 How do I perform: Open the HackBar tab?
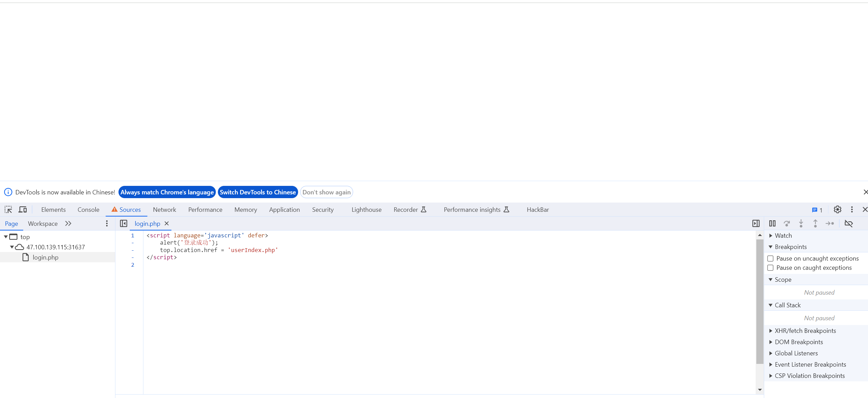[538, 210]
